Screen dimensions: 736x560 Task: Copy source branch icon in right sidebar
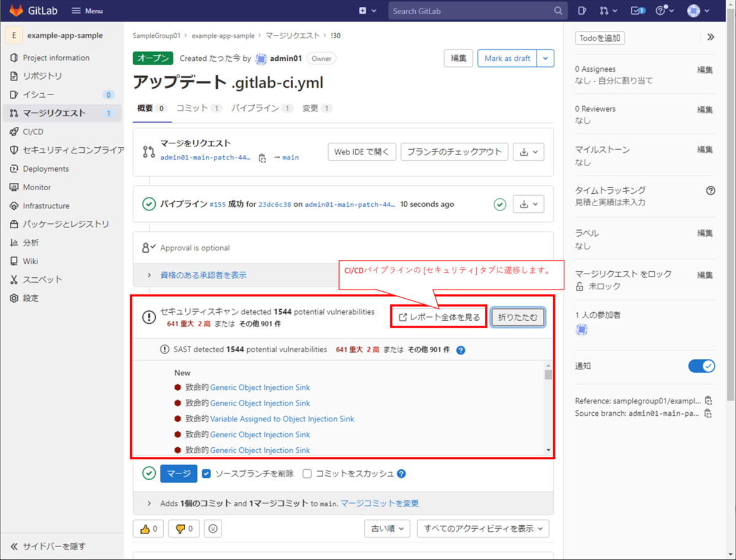[x=708, y=413]
